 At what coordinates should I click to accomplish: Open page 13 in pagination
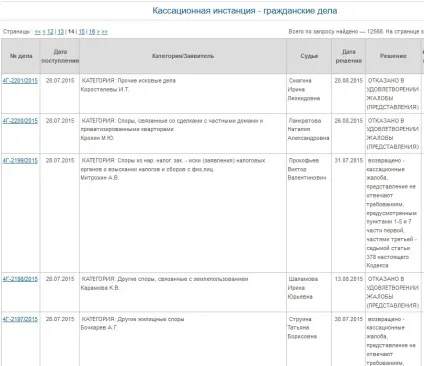[60, 32]
